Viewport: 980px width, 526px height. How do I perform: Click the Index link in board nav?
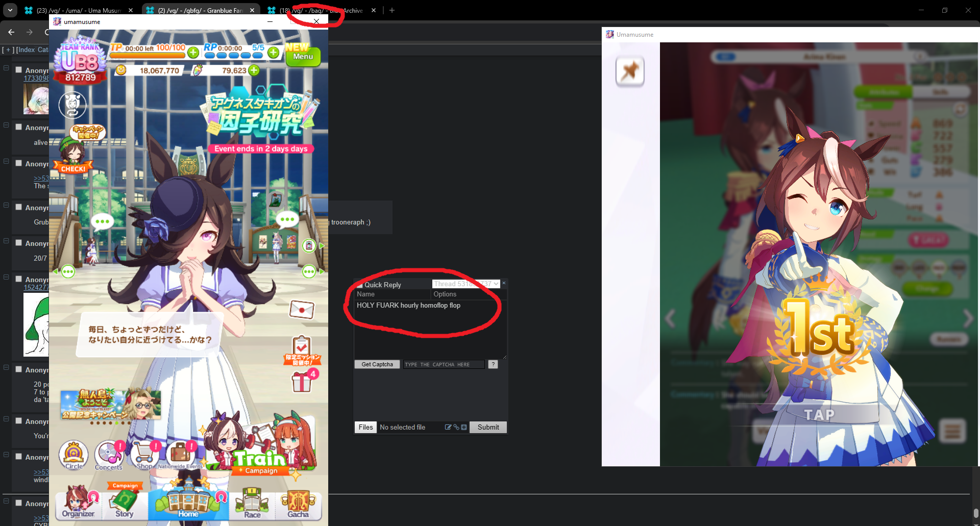tap(26, 49)
